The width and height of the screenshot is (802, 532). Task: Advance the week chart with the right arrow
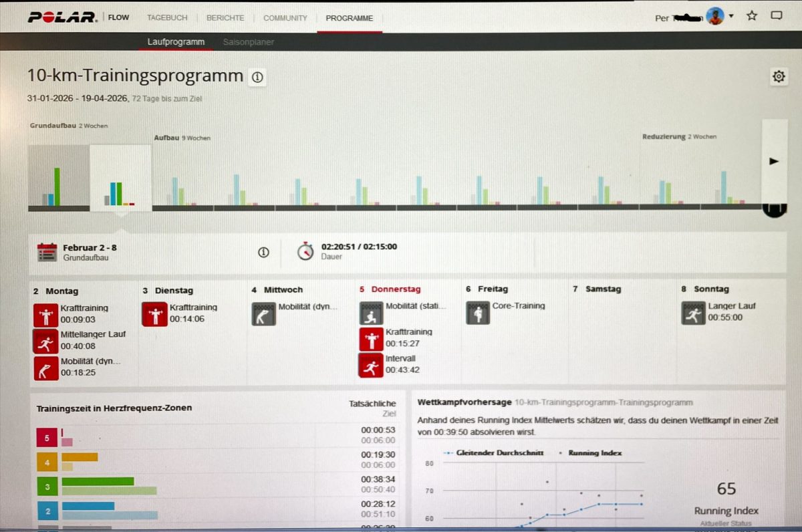[774, 161]
